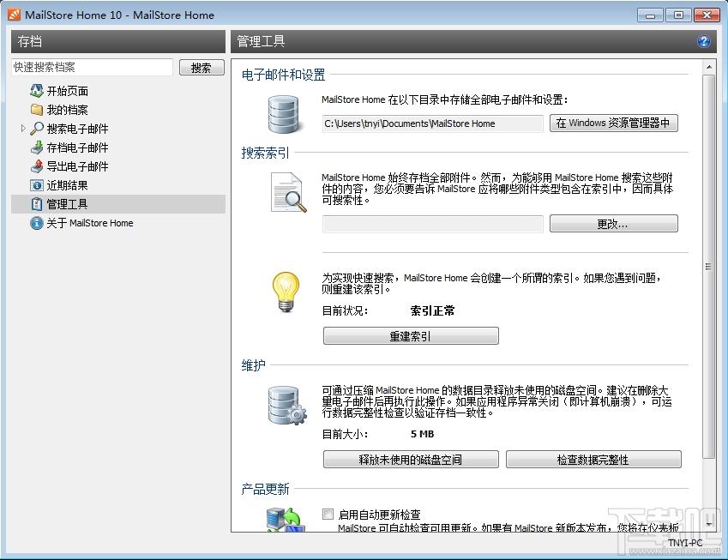Click the product update computer icon
Screen dimensions: 728x560
pos(286,520)
